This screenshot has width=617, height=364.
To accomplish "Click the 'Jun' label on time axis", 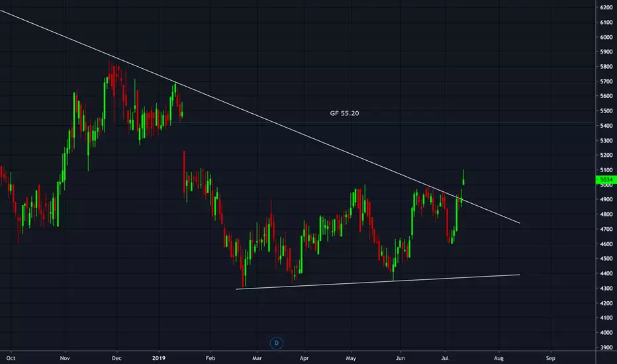I will tap(400, 358).
